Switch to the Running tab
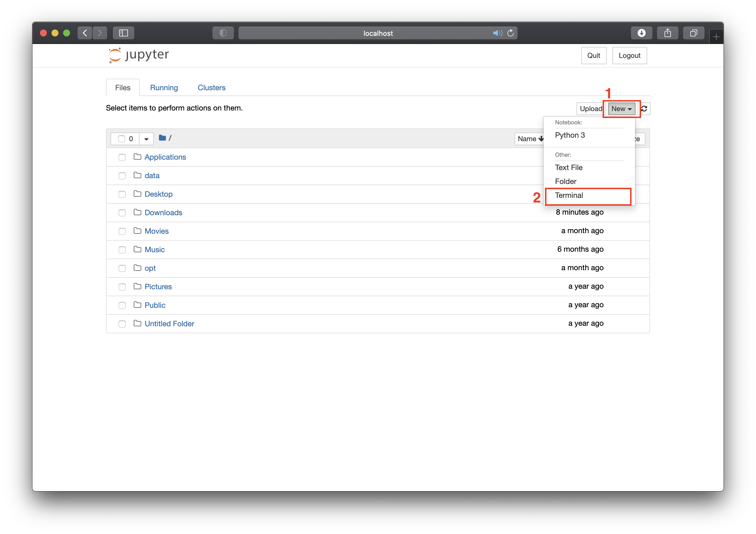The height and width of the screenshot is (534, 756). click(164, 88)
